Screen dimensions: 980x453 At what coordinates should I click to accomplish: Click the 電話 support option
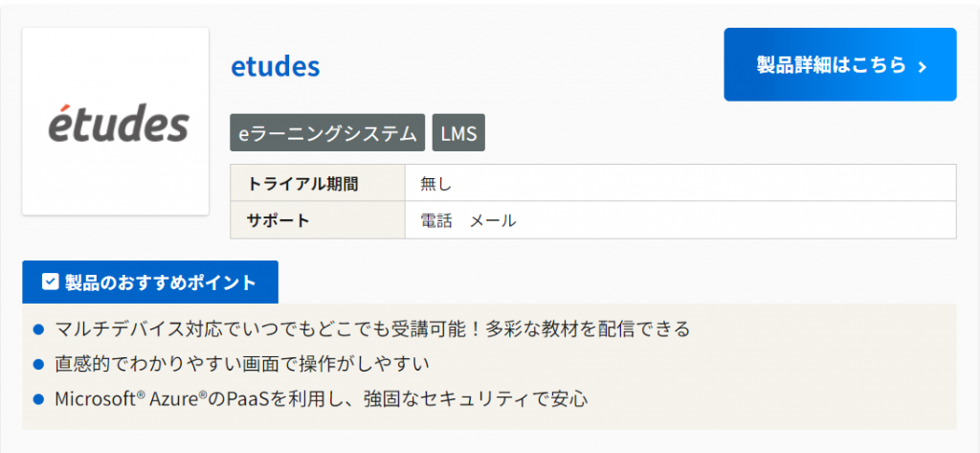pos(435,220)
